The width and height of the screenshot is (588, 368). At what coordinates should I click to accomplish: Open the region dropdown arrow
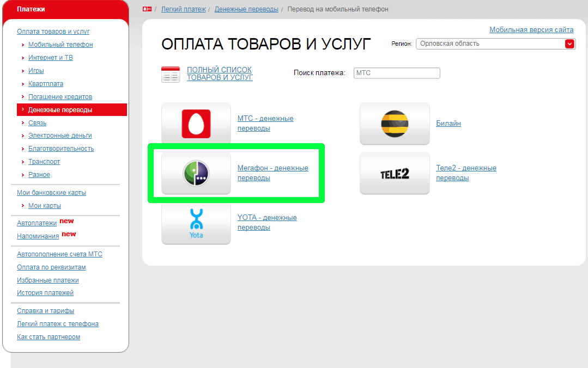click(x=569, y=44)
